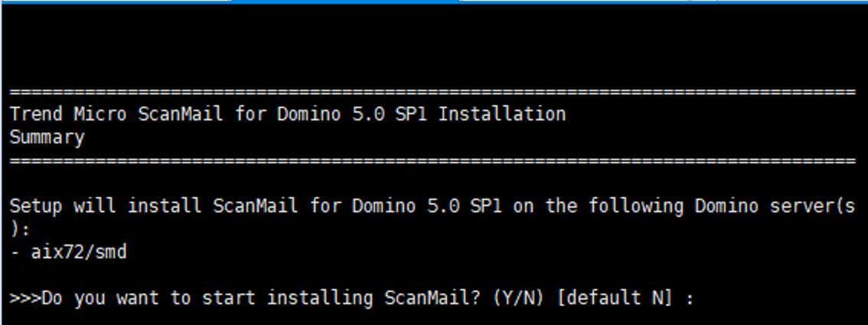This screenshot has width=868, height=325.
Task: Click the ">>>" prompt marker
Action: [25, 297]
